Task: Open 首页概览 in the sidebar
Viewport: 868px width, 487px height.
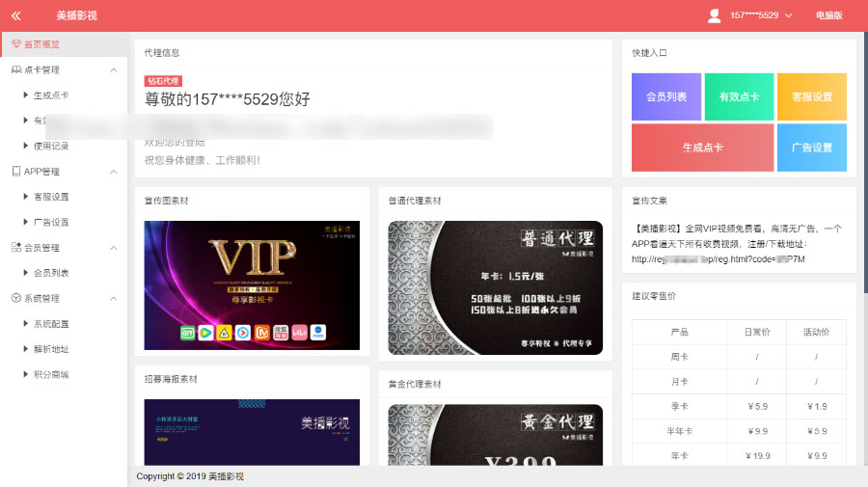Action: (64, 44)
